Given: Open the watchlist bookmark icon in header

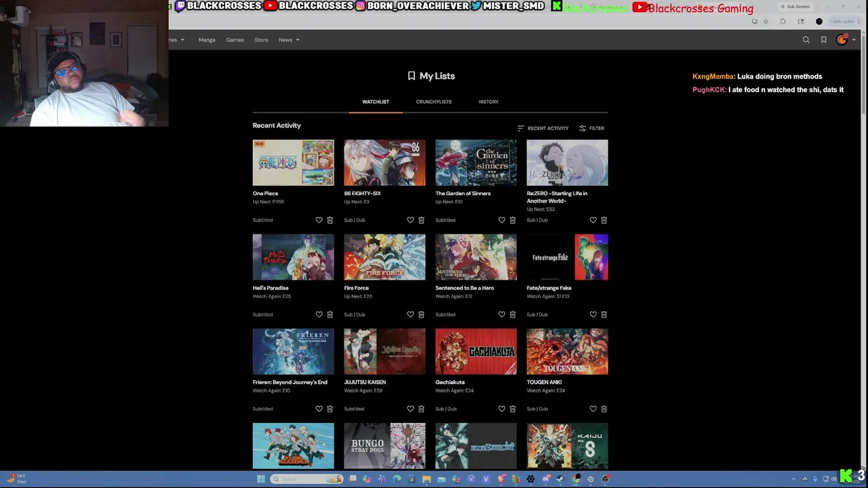Looking at the screenshot, I should pyautogui.click(x=824, y=40).
